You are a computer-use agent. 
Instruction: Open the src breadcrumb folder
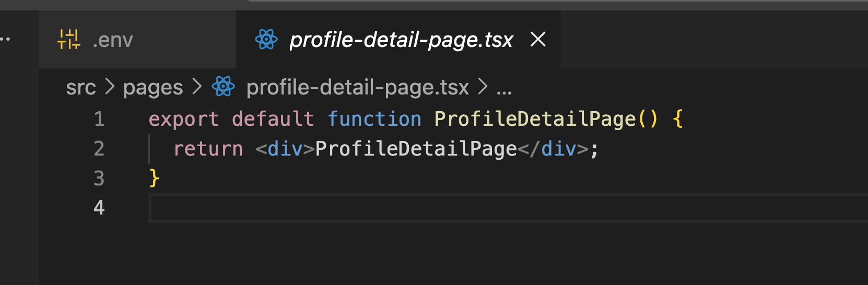[x=81, y=88]
